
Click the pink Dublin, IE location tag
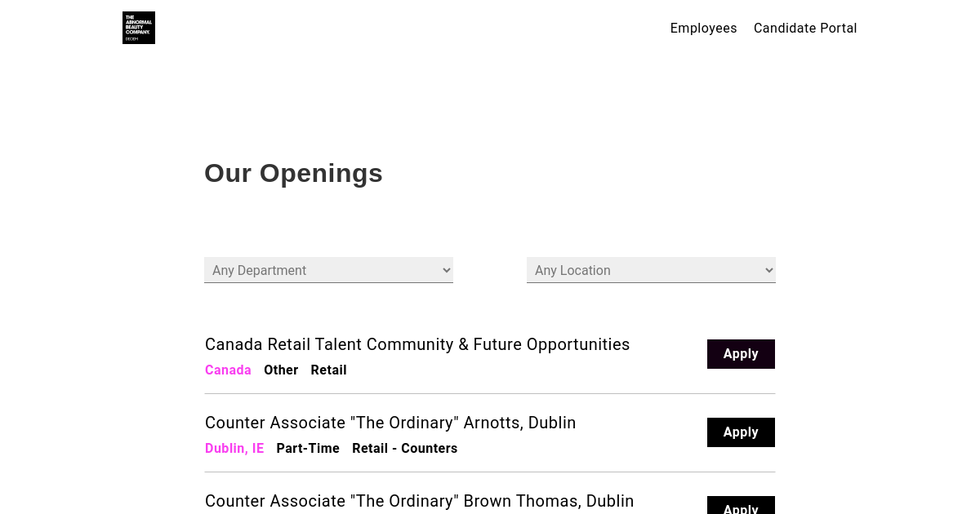[x=234, y=449]
